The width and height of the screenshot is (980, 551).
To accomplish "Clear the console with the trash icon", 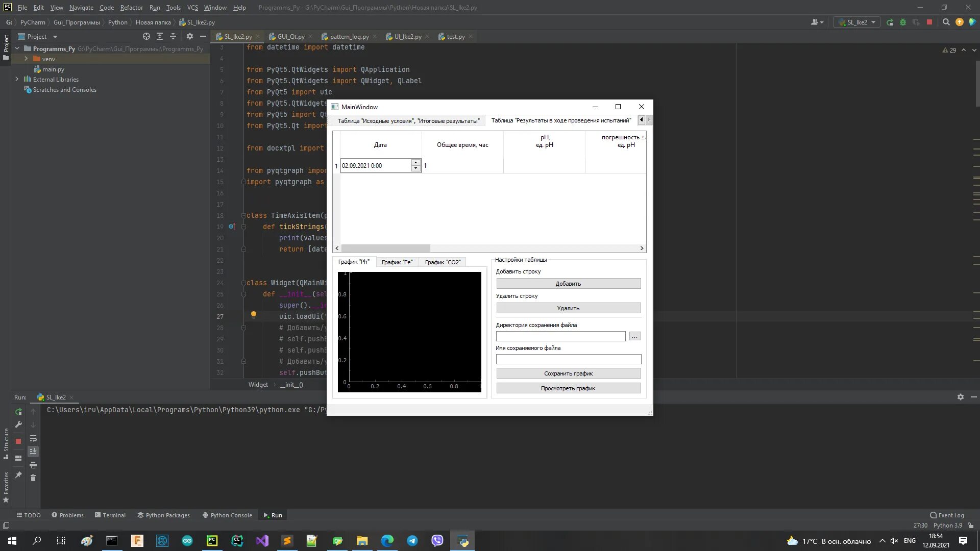I will pyautogui.click(x=33, y=478).
